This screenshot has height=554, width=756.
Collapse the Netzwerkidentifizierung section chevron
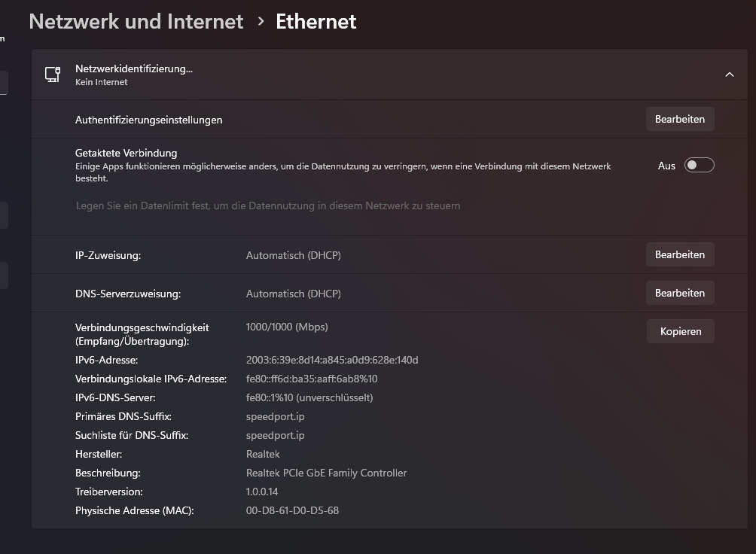point(729,75)
